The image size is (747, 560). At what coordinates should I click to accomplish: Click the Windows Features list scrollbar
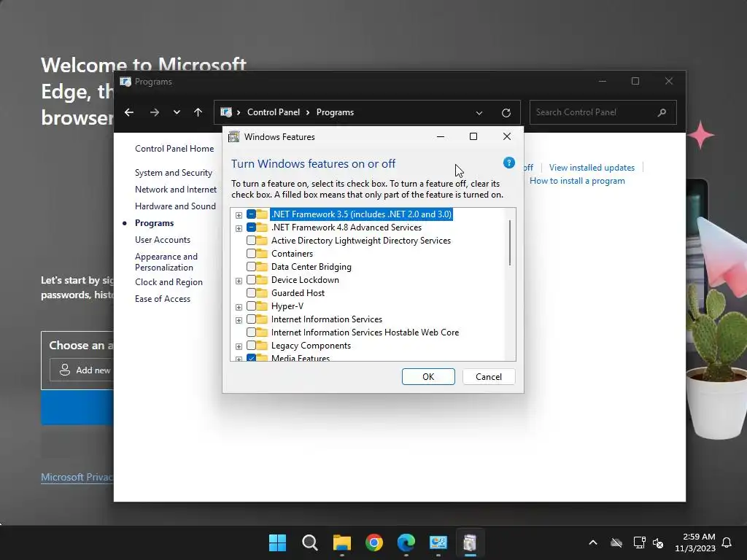pos(510,243)
